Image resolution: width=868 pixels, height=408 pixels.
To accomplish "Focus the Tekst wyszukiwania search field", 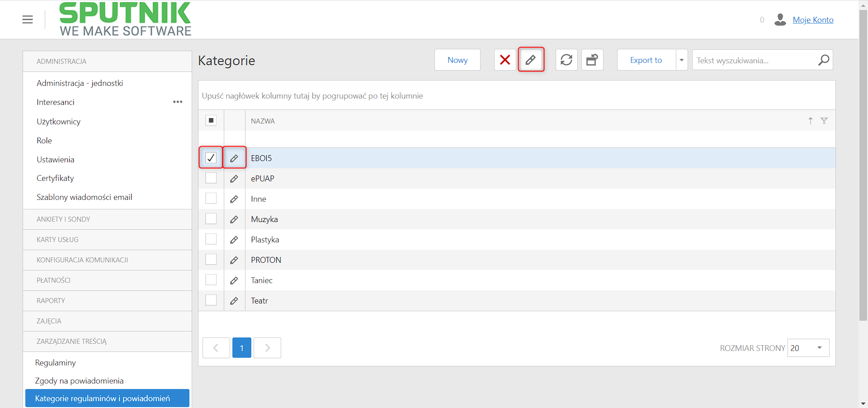I will coord(755,60).
